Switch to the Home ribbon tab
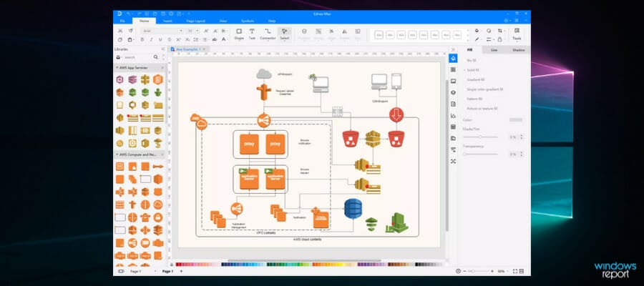Image resolution: width=644 pixels, height=286 pixels. pyautogui.click(x=144, y=21)
